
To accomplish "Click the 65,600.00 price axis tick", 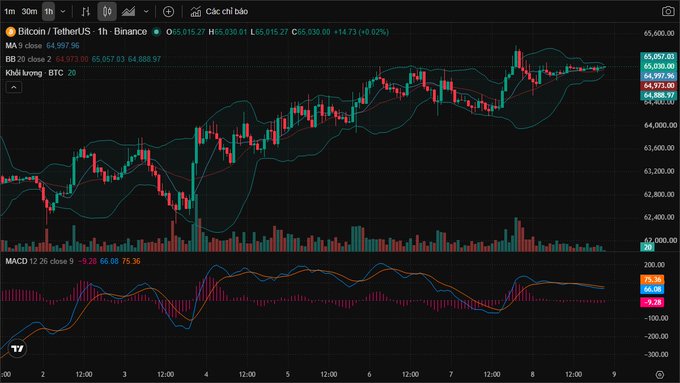I will [x=659, y=33].
